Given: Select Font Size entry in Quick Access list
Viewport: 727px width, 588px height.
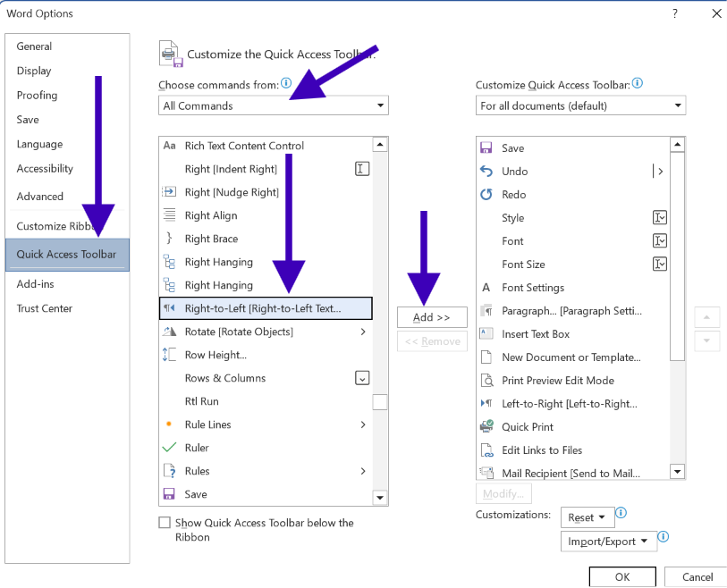Looking at the screenshot, I should tap(573, 265).
